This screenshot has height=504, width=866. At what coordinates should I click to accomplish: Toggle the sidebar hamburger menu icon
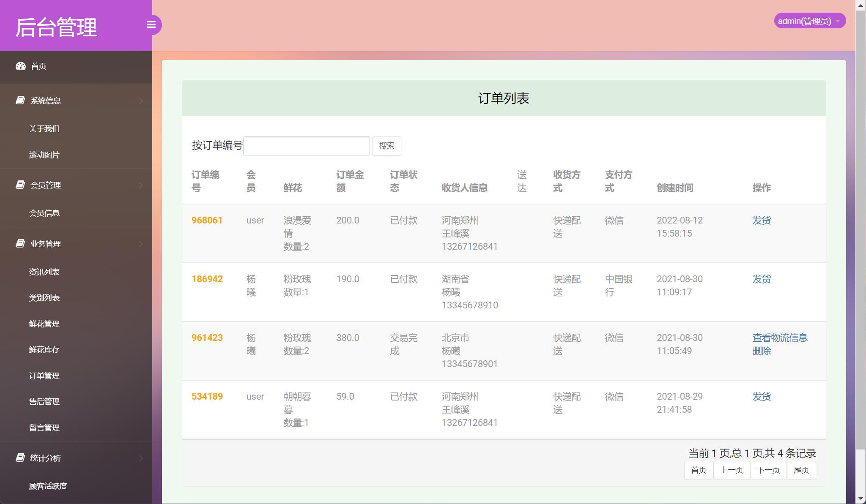click(x=151, y=25)
